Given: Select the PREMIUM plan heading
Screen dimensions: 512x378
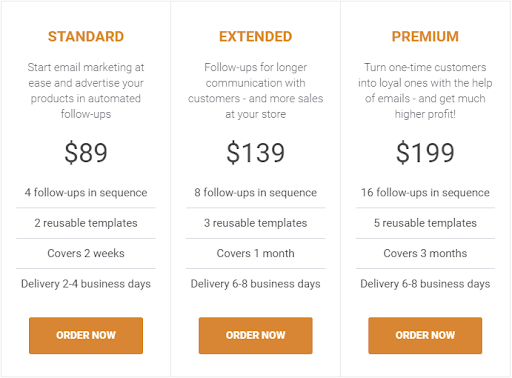Looking at the screenshot, I should tap(425, 37).
